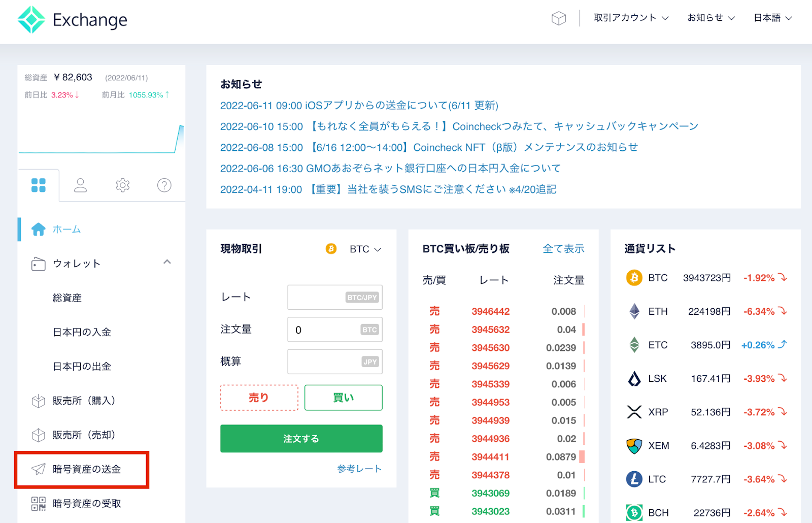The width and height of the screenshot is (812, 523).
Task: Open the 日本語 language dropdown
Action: (x=772, y=18)
